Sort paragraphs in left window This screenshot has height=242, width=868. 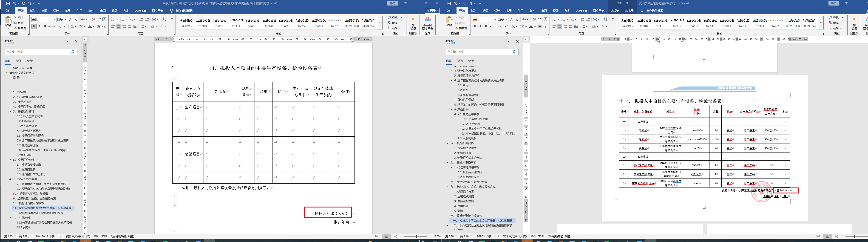[164, 20]
